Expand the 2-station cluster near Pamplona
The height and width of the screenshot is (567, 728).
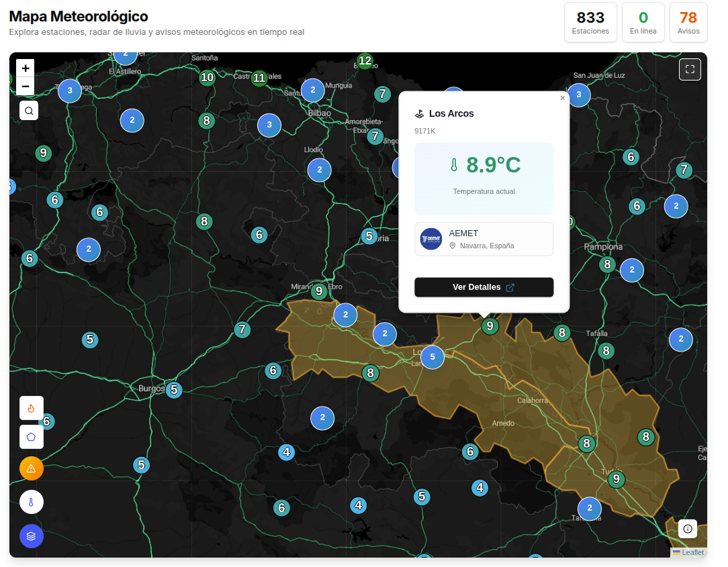(631, 270)
